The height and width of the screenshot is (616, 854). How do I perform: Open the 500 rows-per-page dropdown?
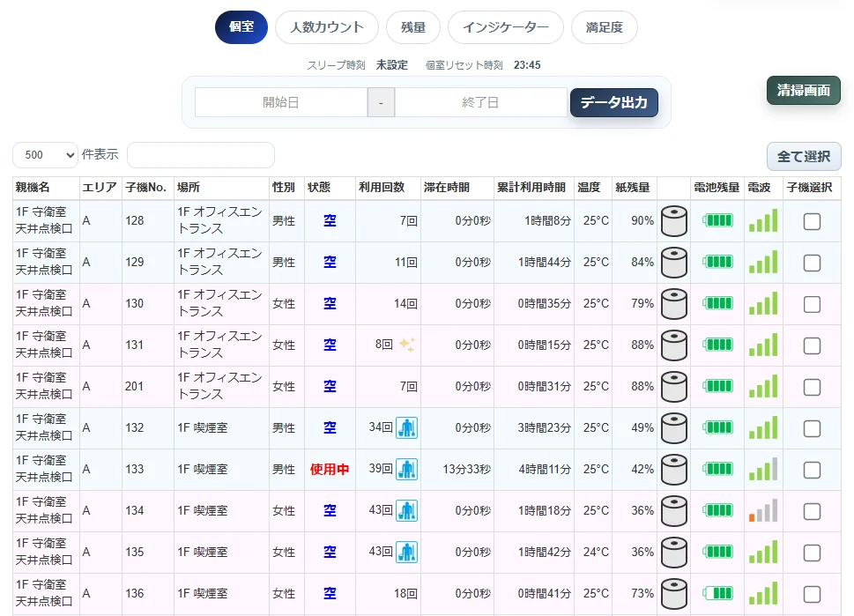point(45,155)
